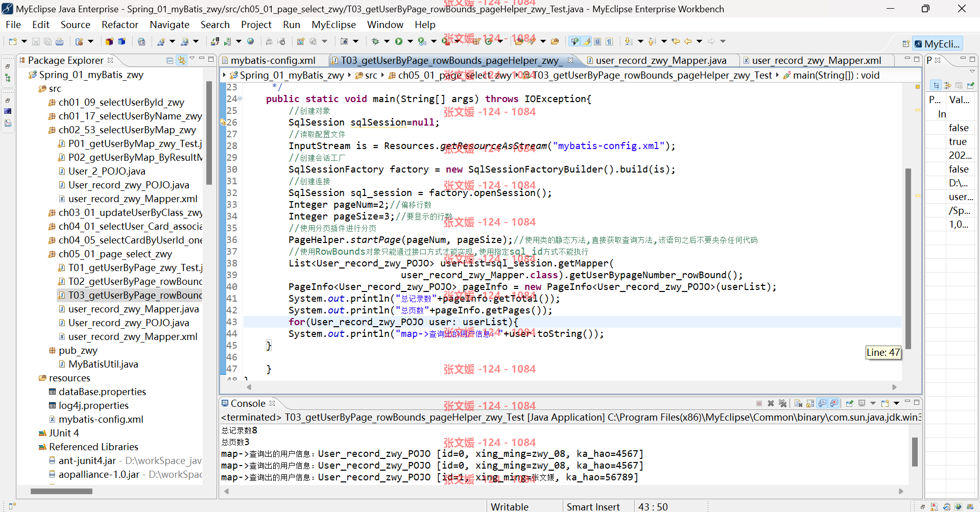Click Package Explorer horizontal scrollbar thumb

(x=61, y=492)
